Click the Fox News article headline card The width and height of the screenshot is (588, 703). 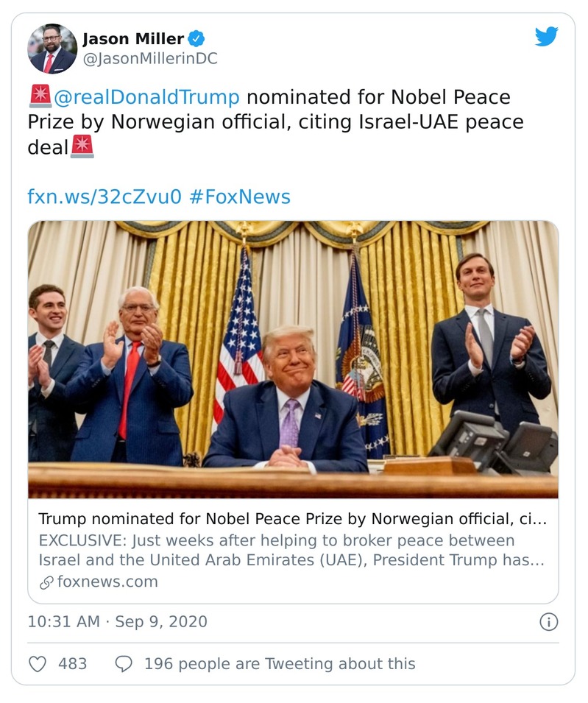tap(294, 517)
